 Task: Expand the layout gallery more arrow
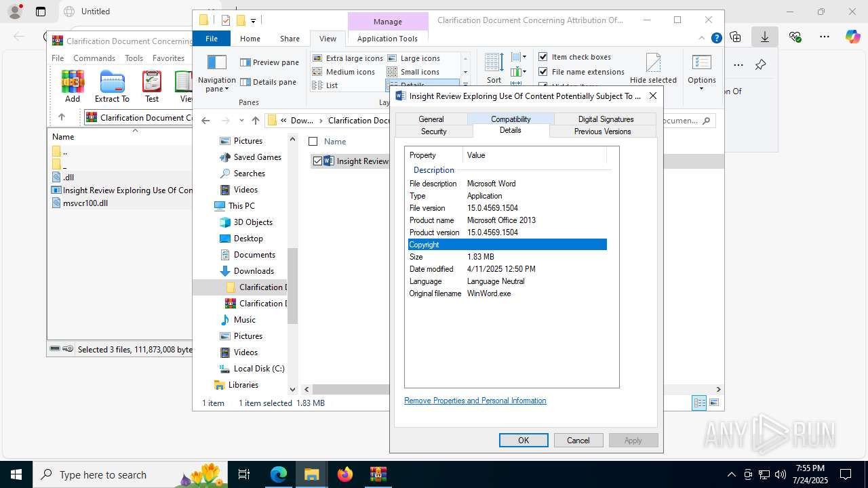point(465,85)
